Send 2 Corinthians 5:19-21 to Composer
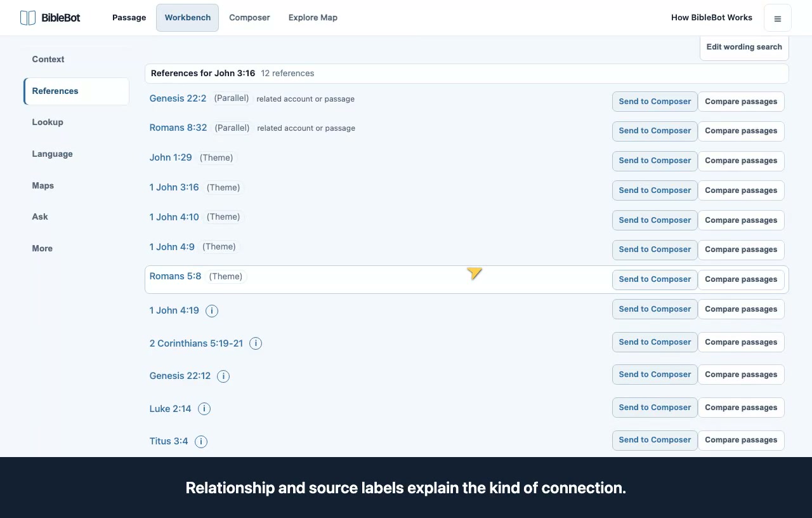812x518 pixels. [x=655, y=342]
